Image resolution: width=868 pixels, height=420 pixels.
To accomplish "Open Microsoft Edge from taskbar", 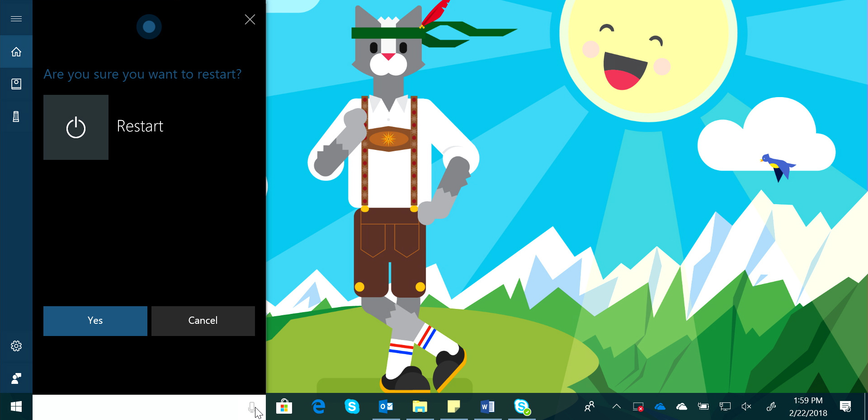I will [x=319, y=407].
